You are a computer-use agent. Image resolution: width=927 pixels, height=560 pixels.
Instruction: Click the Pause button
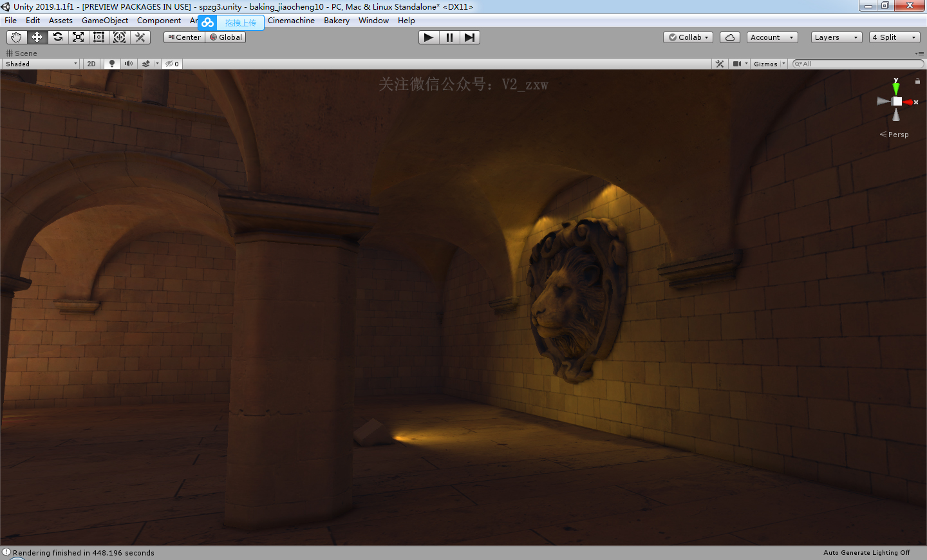(449, 37)
